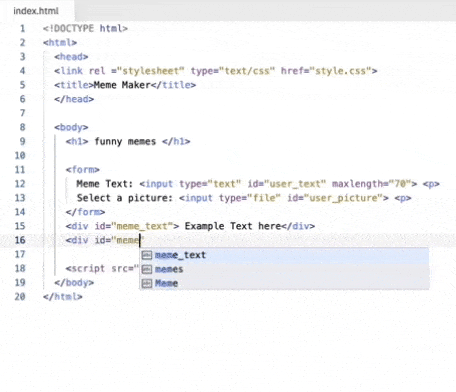
Task: Click the maxlength "70" value
Action: (400, 184)
